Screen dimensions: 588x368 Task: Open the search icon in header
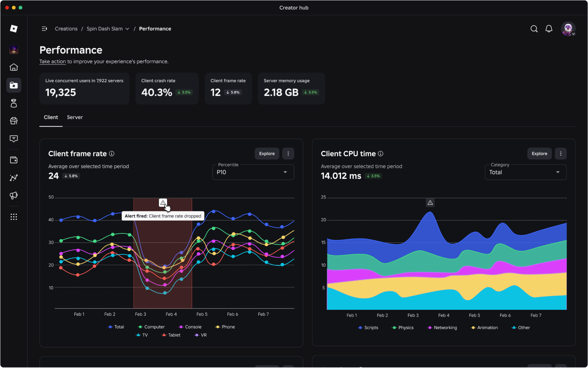click(x=534, y=29)
